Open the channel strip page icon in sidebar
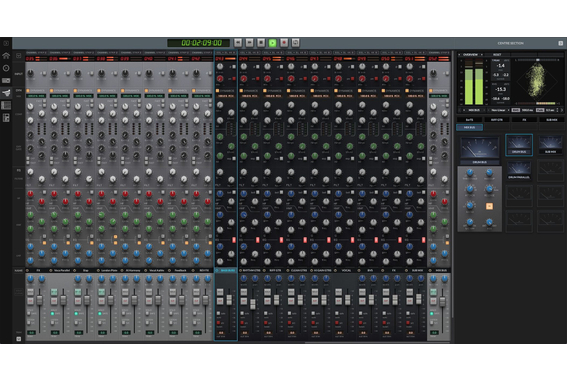Image resolution: width=567 pixels, height=380 pixels. (6, 105)
